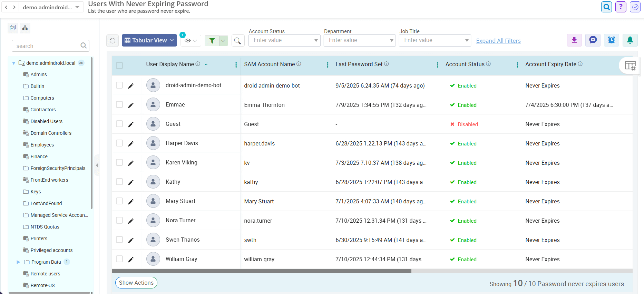The image size is (644, 294).
Task: Click the avatar icon of Nora Turner
Action: coord(153,220)
